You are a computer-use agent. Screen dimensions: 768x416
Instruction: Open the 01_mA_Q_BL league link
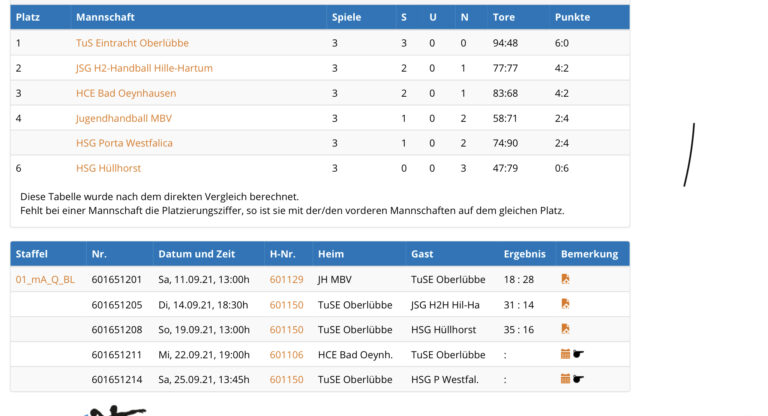[x=45, y=279]
